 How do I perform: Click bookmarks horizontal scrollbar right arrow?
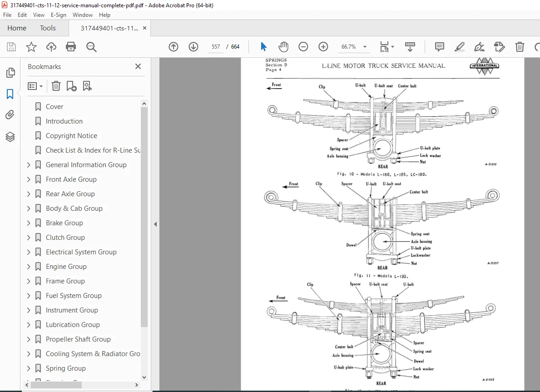pos(136,385)
